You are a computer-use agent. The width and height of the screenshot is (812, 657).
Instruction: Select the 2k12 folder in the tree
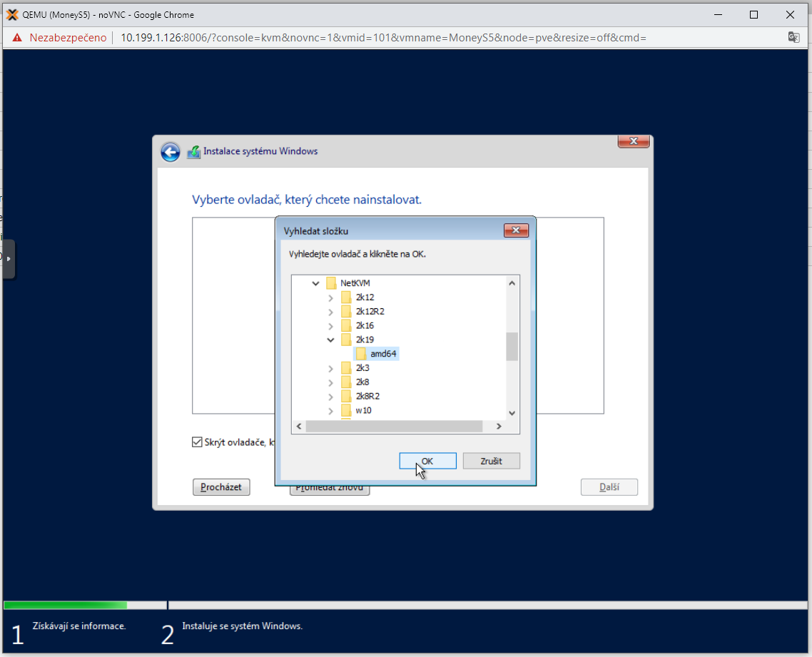365,297
